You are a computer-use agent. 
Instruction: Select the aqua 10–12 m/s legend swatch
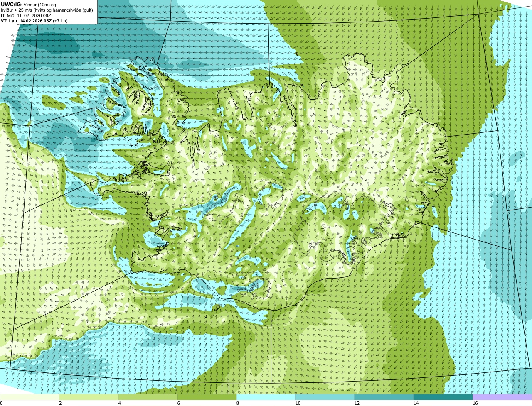[325, 397]
